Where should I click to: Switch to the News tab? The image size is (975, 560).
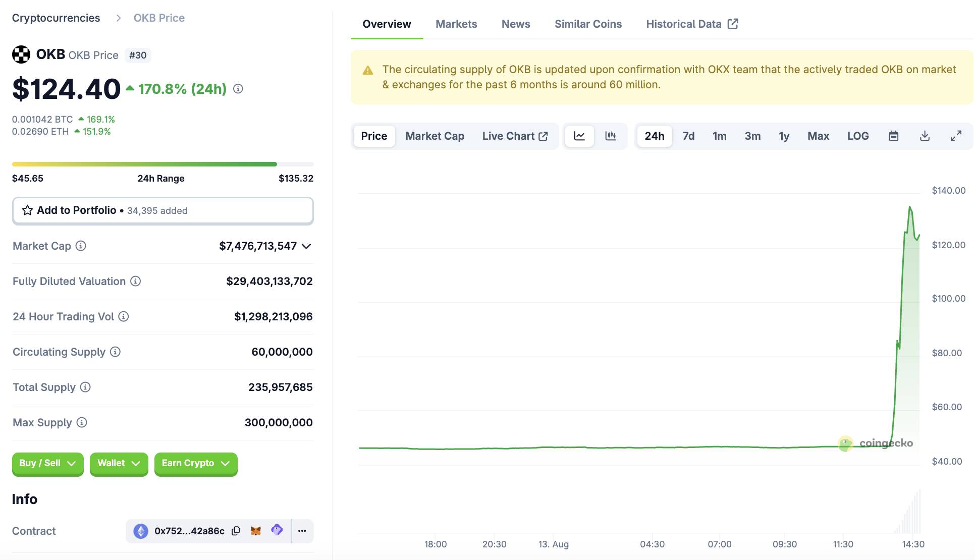coord(516,24)
